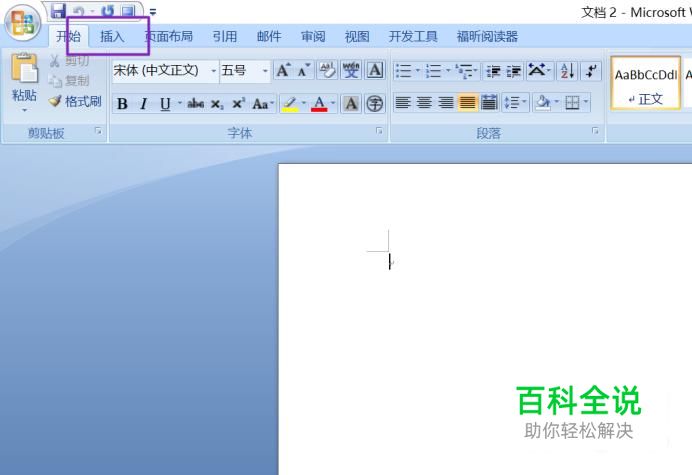692x475 pixels.
Task: Expand the 粘贴 options arrow
Action: [x=24, y=109]
